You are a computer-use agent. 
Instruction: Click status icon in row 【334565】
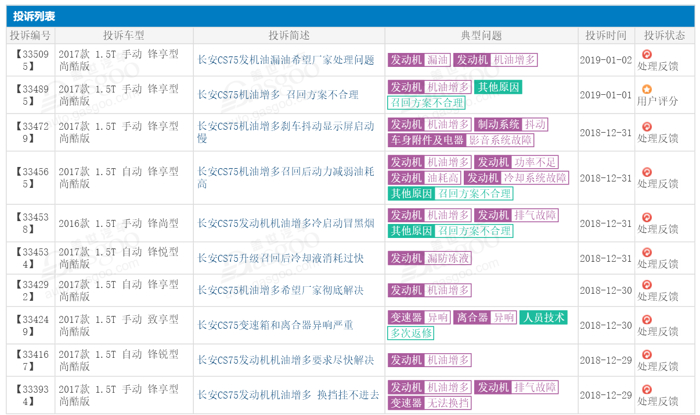point(646,172)
